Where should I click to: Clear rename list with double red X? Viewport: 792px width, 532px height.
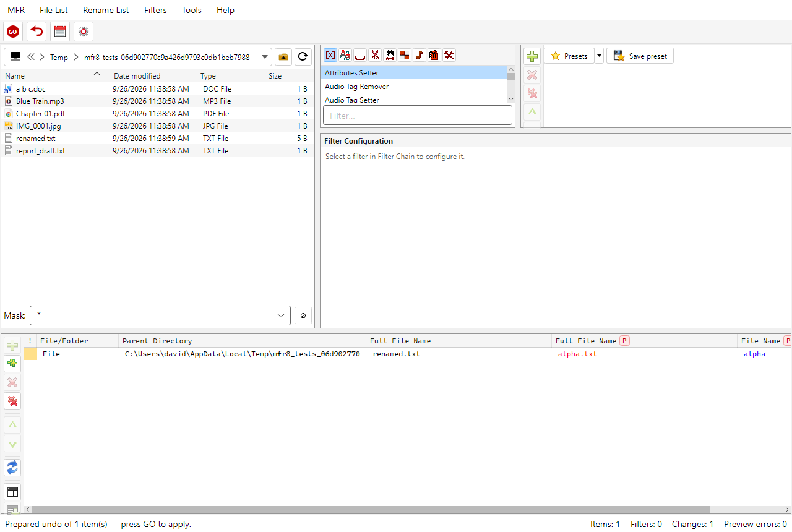(12, 401)
